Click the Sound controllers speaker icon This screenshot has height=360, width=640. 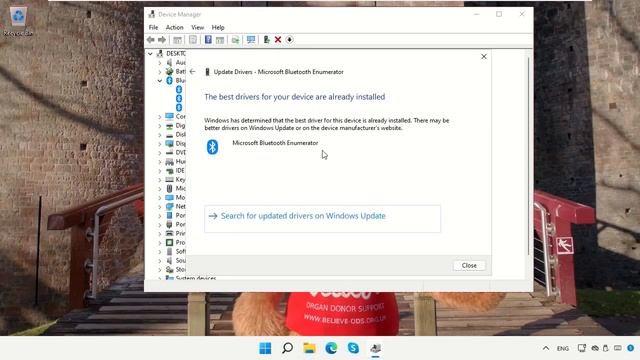(169, 260)
